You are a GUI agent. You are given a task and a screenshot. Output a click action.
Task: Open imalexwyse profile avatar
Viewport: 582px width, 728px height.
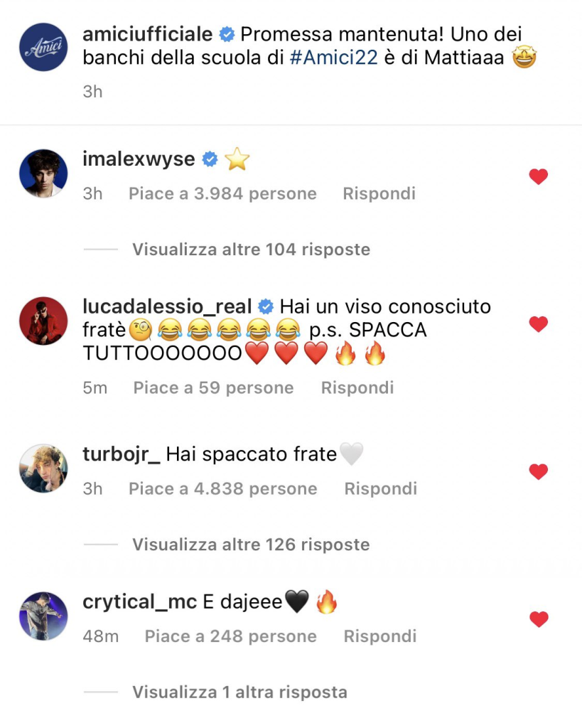pyautogui.click(x=43, y=173)
